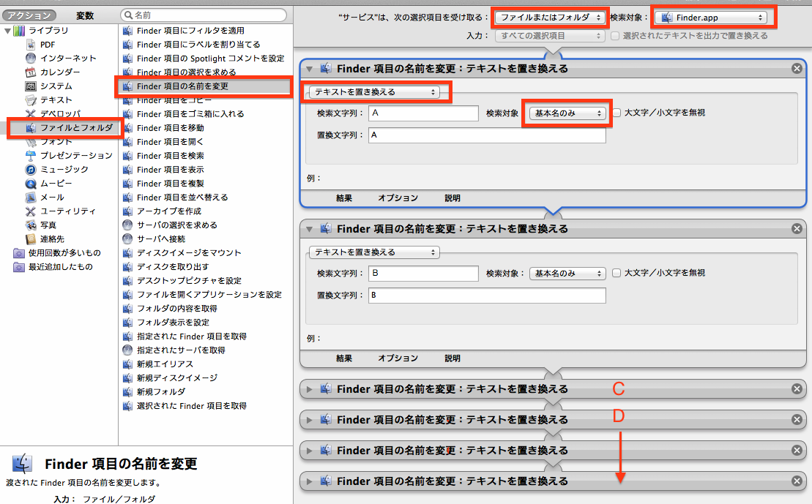
Task: Open 基本名のみ dropdown in the B action
Action: (567, 274)
